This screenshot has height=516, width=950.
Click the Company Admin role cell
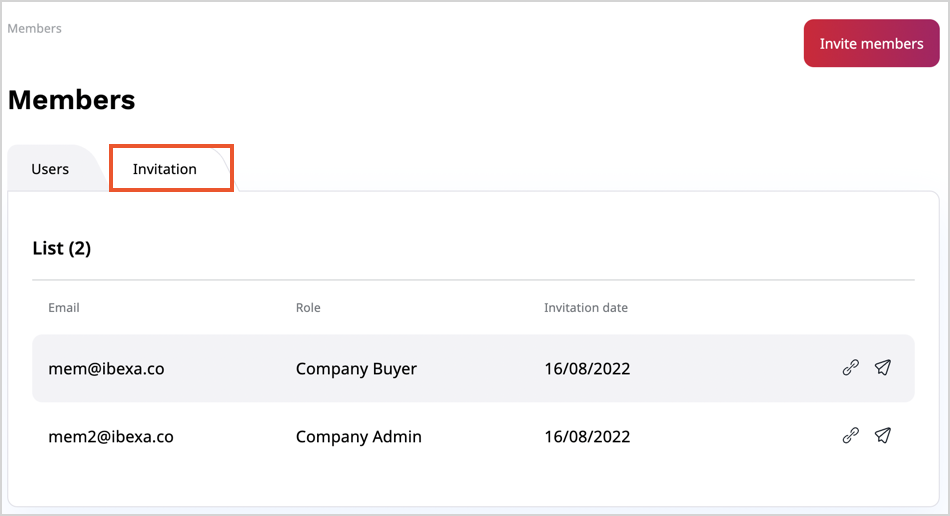(358, 437)
